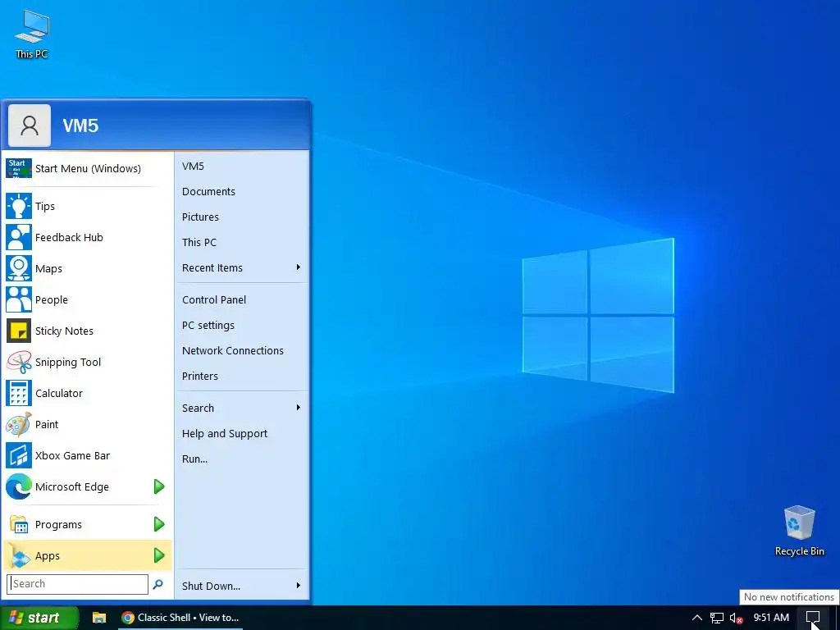The image size is (840, 630).
Task: Select the This PC desktop icon
Action: pos(32,34)
